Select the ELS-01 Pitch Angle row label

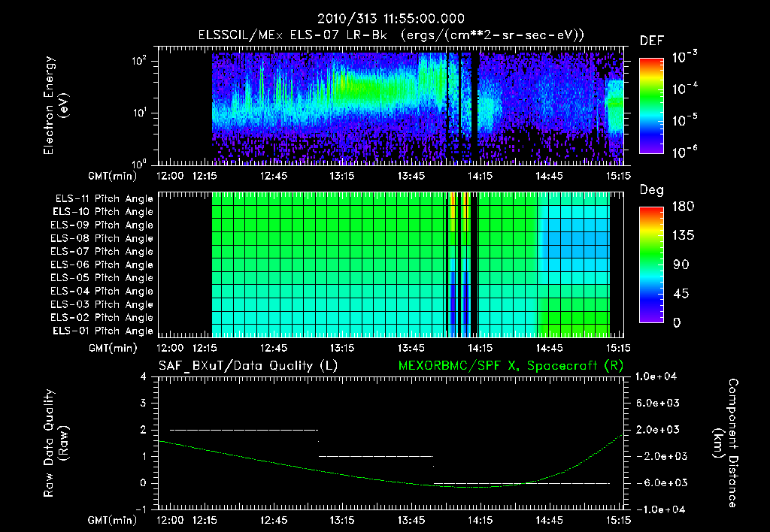click(102, 331)
